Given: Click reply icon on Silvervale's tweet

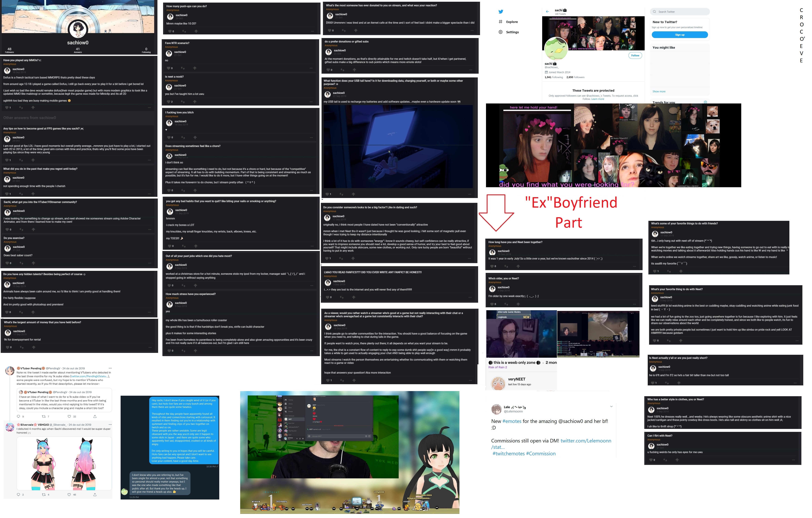Looking at the screenshot, I should (x=19, y=495).
